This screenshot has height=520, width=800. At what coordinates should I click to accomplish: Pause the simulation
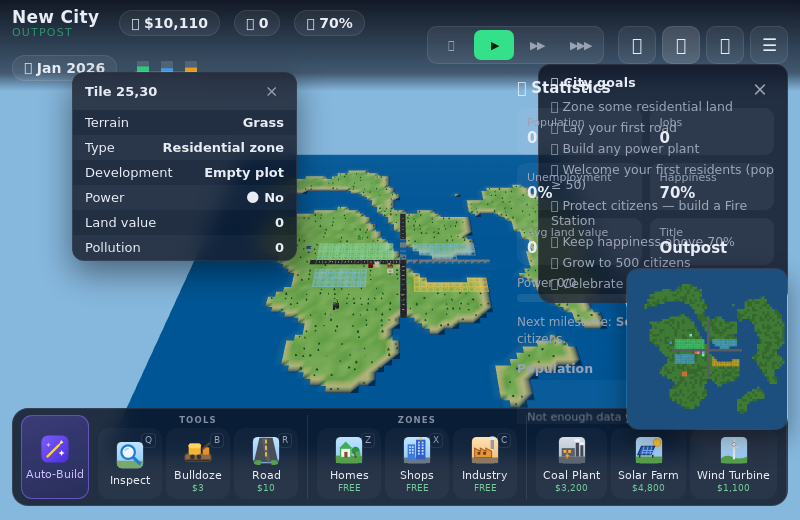pyautogui.click(x=451, y=45)
